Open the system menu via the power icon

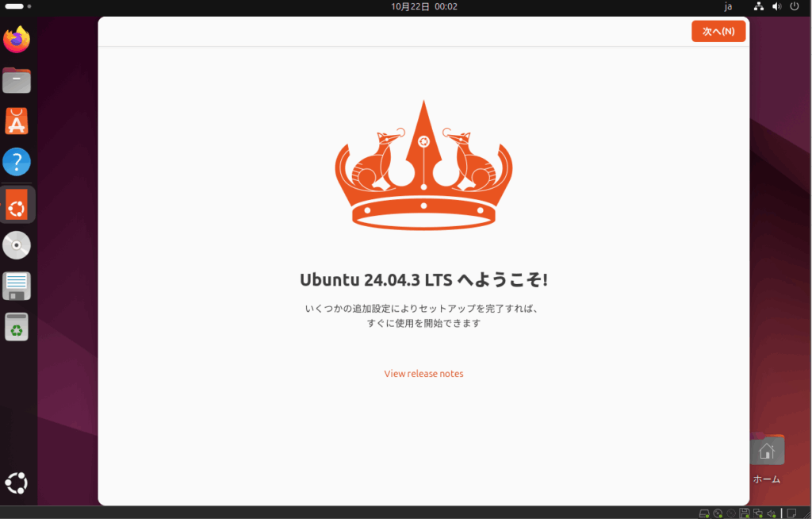(795, 6)
